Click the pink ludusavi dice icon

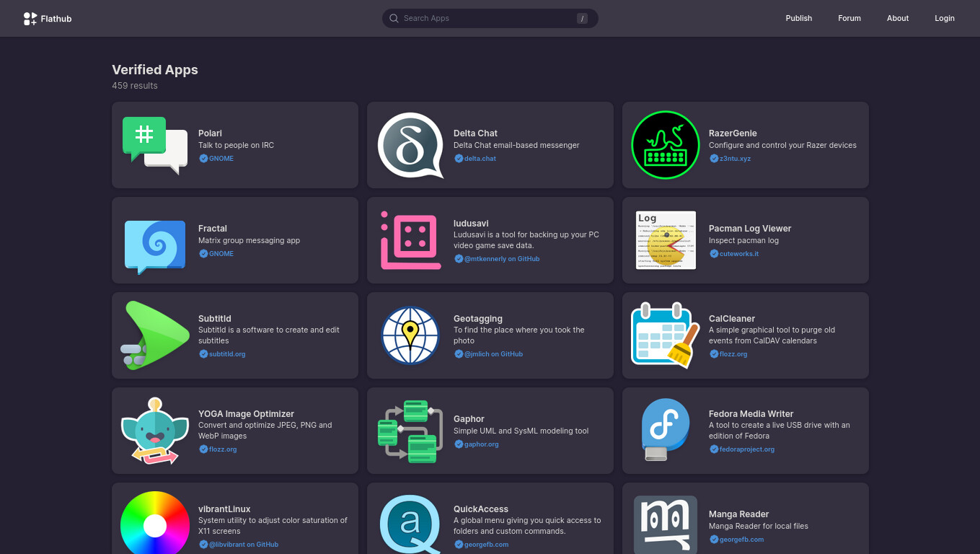pyautogui.click(x=410, y=240)
